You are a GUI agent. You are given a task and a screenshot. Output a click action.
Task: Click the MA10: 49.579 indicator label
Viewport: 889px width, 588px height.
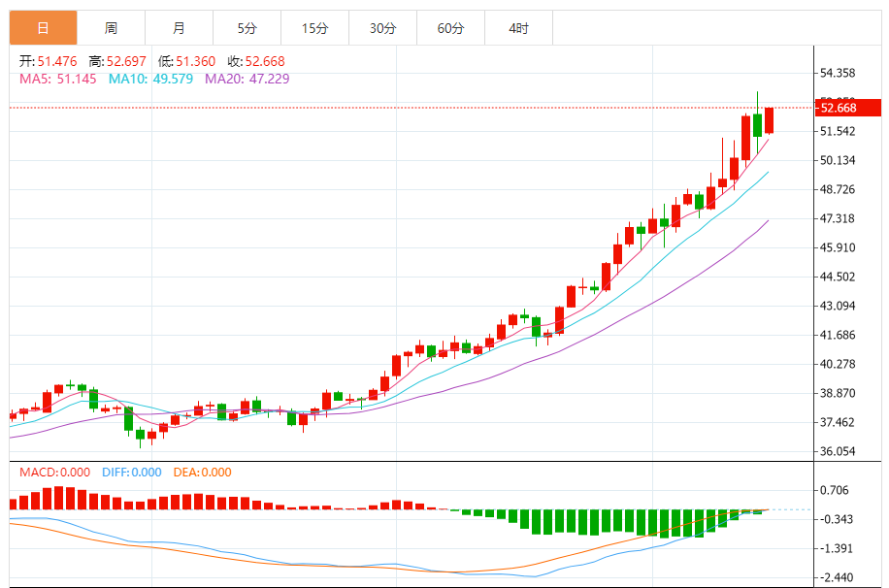(x=150, y=79)
